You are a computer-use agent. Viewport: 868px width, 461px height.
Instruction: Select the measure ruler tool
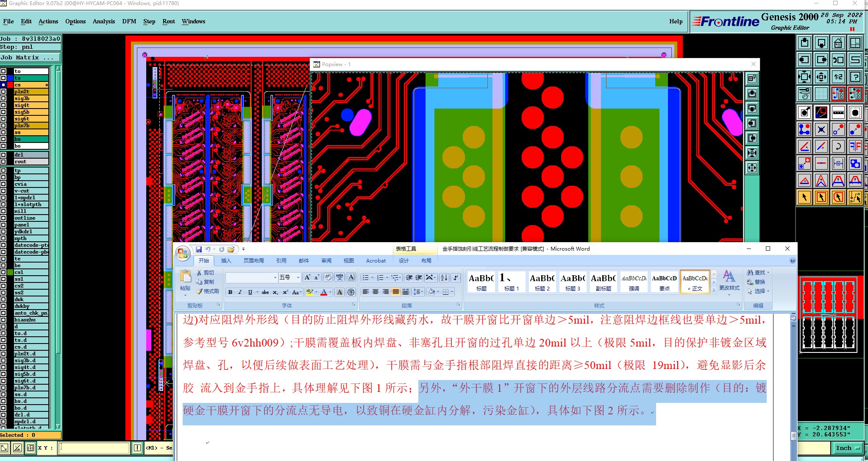click(838, 112)
